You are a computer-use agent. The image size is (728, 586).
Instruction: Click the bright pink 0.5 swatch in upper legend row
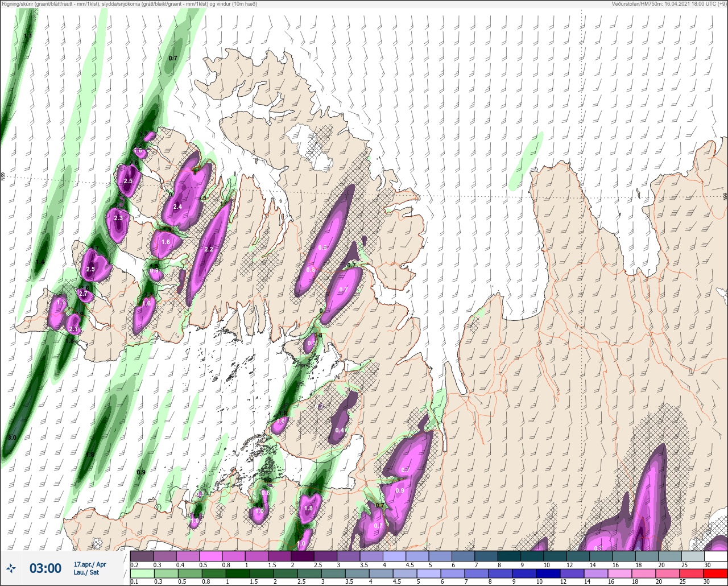pyautogui.click(x=210, y=556)
